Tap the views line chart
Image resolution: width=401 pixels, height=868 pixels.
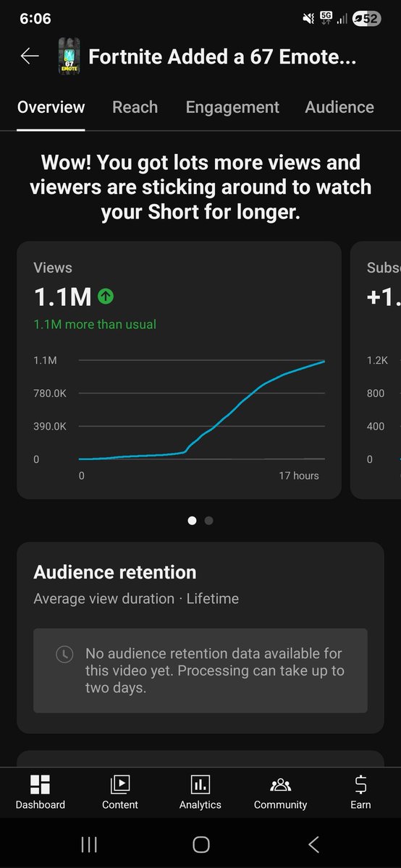click(x=201, y=409)
